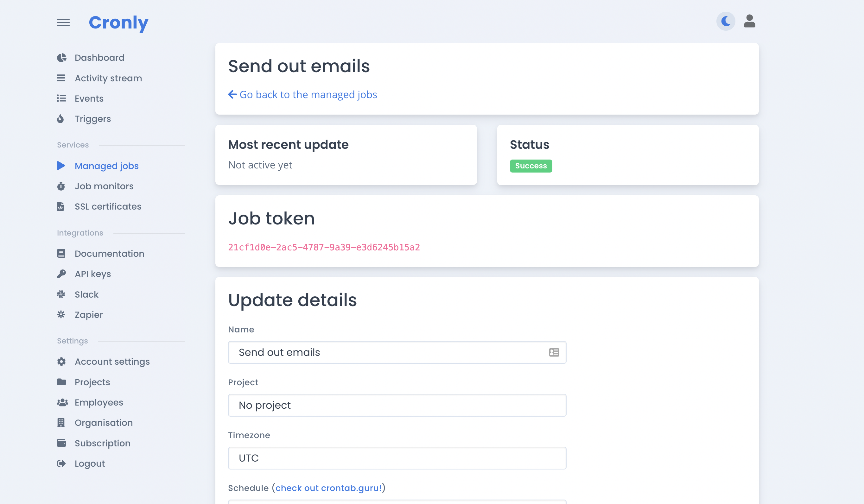Open Documentation under Integrations menu

tap(110, 253)
